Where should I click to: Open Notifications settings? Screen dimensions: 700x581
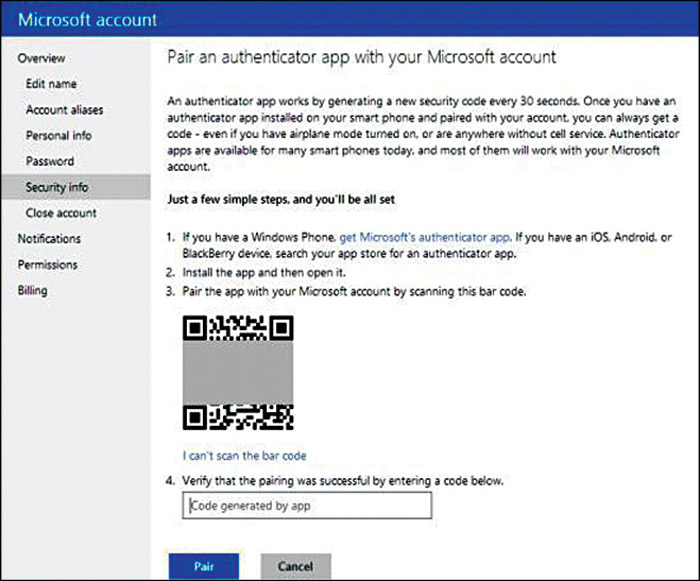[x=49, y=239]
